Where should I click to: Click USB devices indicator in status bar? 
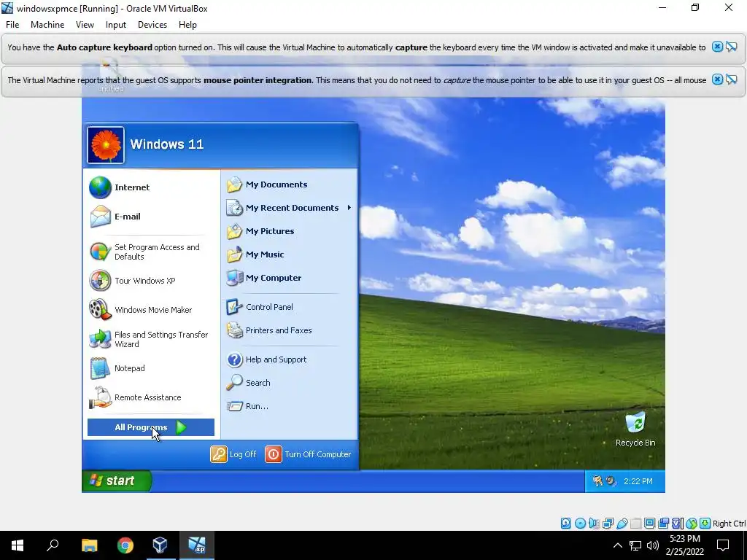point(622,524)
